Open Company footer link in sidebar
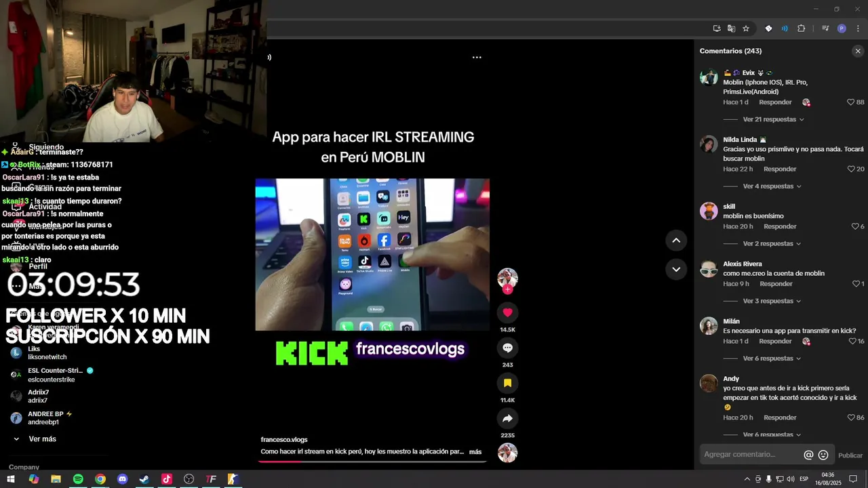 (24, 467)
